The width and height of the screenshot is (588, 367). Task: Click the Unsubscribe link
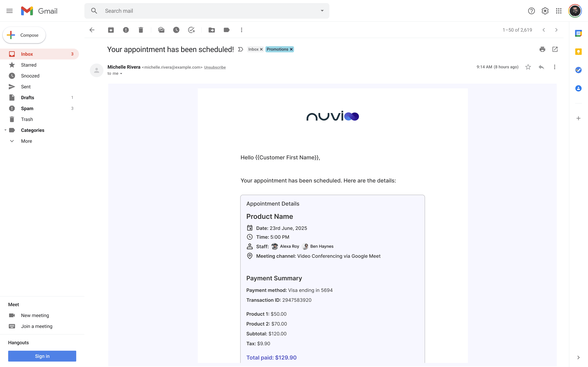point(215,67)
